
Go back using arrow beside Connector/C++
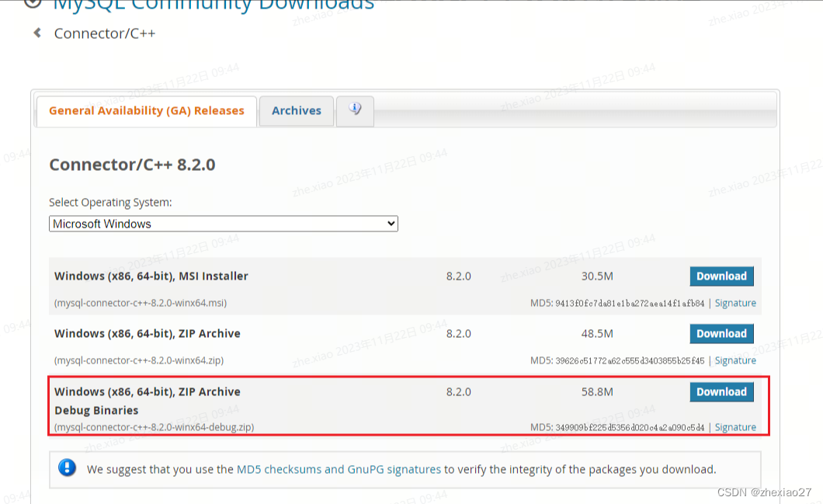(37, 33)
